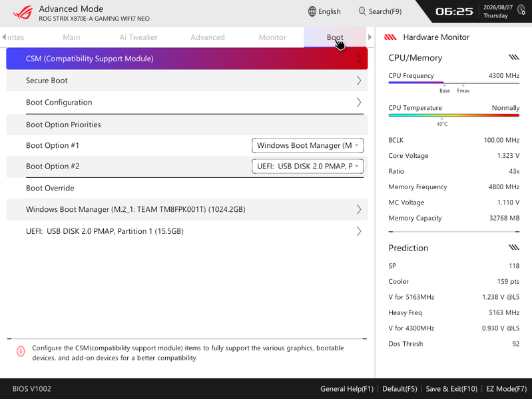Click the Ratio 43x value
The height and width of the screenshot is (399, 532).
pos(514,171)
